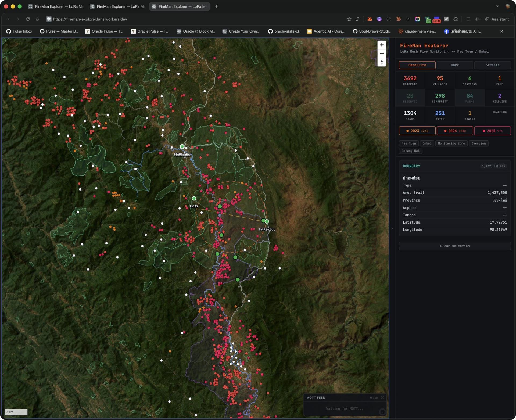The width and height of the screenshot is (516, 420).
Task: Open the browser extensions puzzle icon
Action: click(456, 19)
